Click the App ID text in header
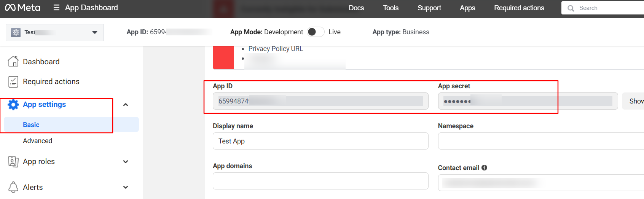The width and height of the screenshot is (644, 199). coord(147,32)
